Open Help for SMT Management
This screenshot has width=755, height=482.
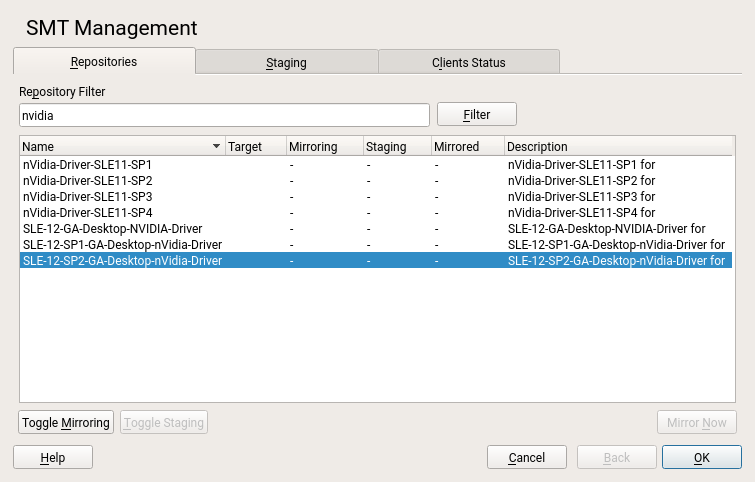tap(53, 457)
